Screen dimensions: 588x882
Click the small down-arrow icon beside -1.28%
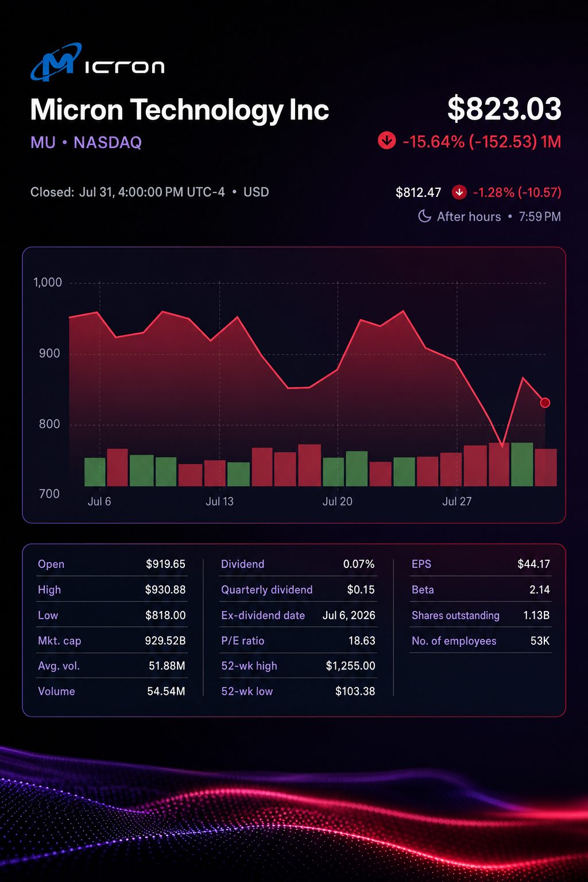click(x=459, y=192)
